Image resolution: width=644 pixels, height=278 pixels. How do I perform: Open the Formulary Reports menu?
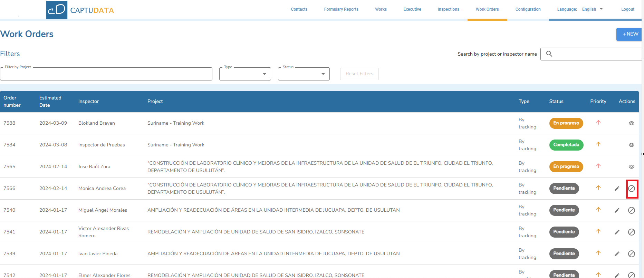(341, 9)
